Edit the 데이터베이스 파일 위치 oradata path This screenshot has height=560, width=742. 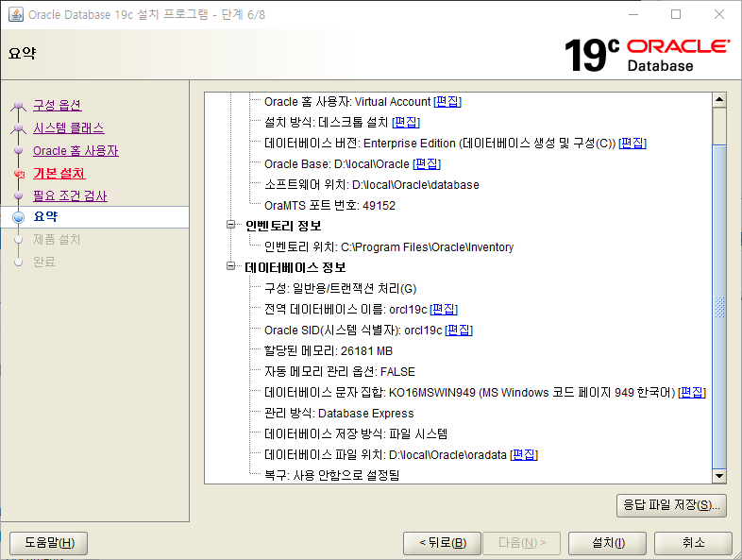click(524, 455)
